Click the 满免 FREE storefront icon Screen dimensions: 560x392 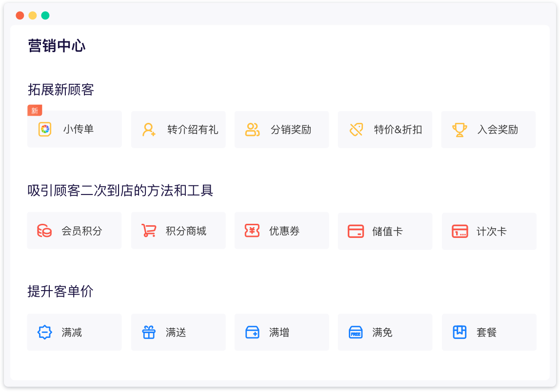tap(356, 333)
